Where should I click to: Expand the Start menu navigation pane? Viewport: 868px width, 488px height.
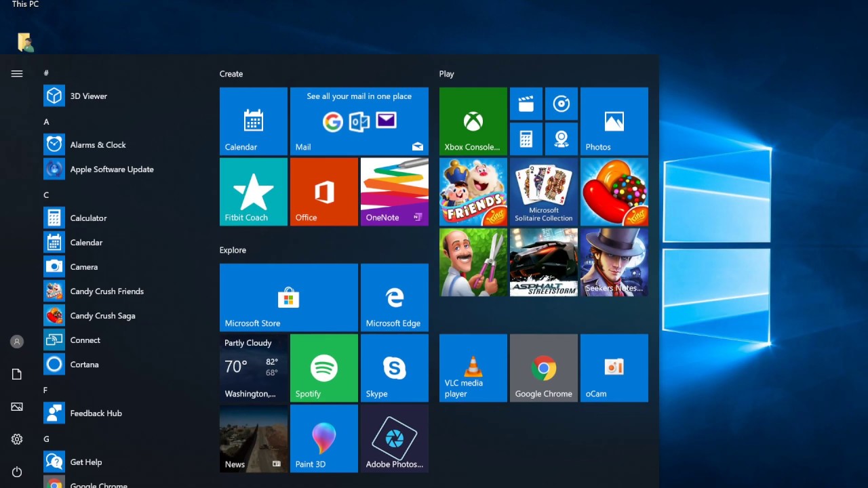pyautogui.click(x=17, y=74)
